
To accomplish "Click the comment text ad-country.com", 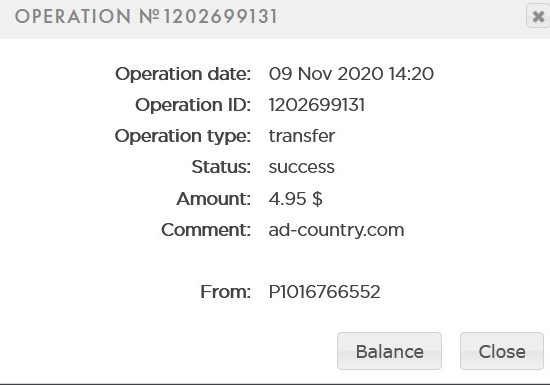I will click(x=336, y=230).
